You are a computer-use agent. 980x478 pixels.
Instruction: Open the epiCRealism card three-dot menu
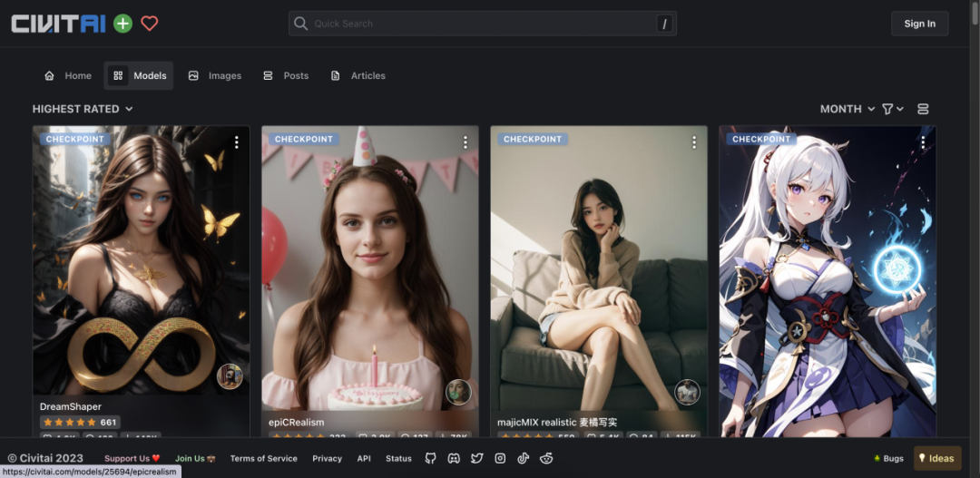465,142
